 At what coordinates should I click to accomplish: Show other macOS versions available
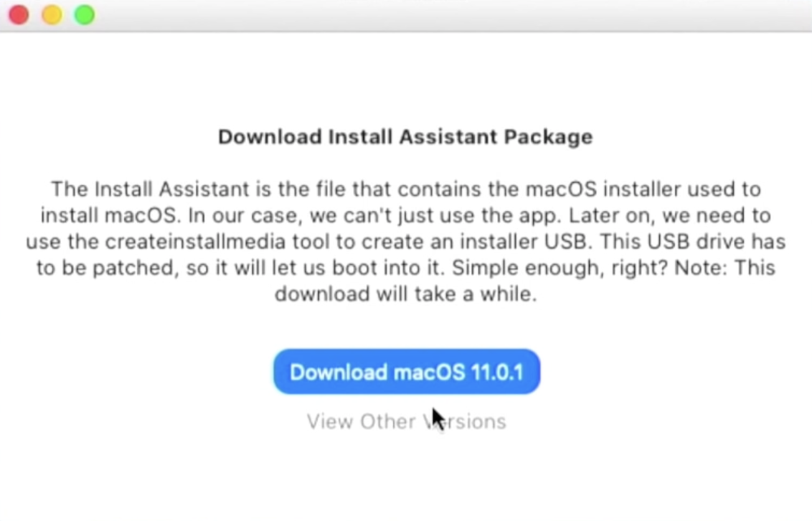pyautogui.click(x=407, y=421)
